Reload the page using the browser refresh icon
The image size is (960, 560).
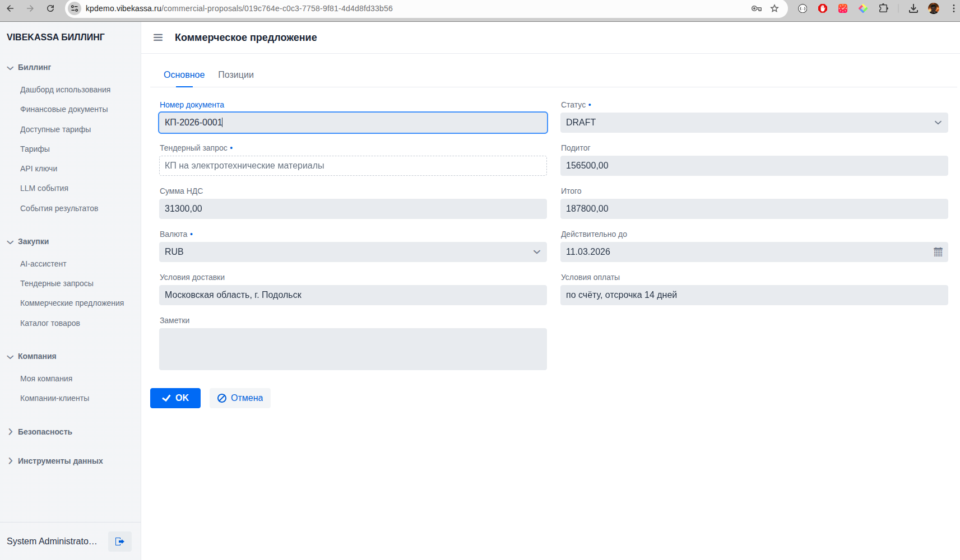(x=50, y=8)
